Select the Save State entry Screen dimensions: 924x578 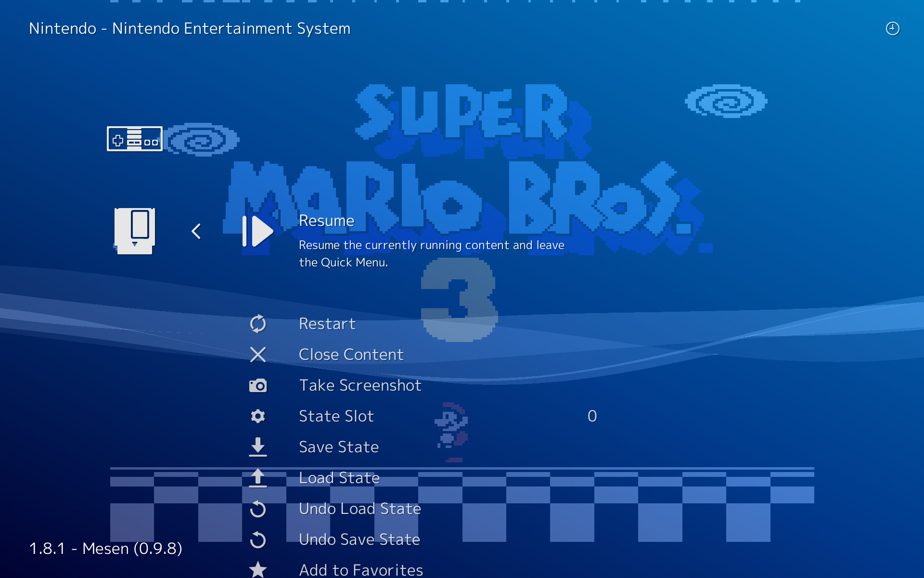[x=339, y=447]
